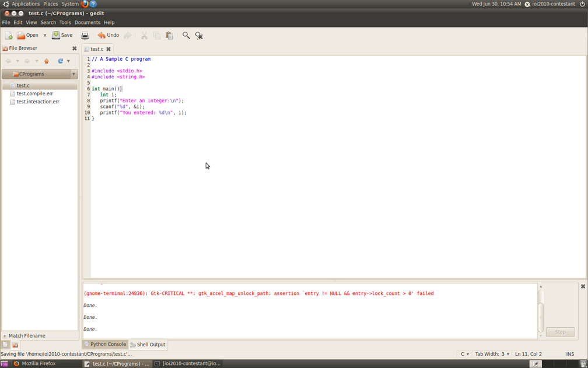
Task: Create a new document with the toolbar icon
Action: pyautogui.click(x=9, y=35)
